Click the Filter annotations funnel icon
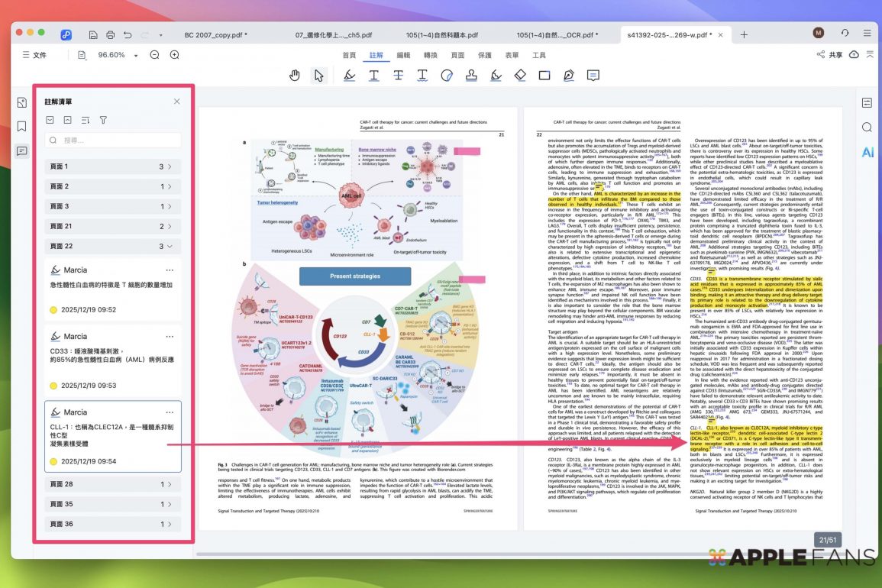Image resolution: width=882 pixels, height=588 pixels. 103,120
